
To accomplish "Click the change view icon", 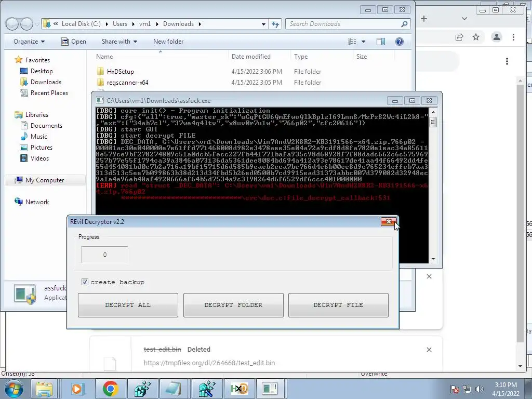I will point(352,42).
